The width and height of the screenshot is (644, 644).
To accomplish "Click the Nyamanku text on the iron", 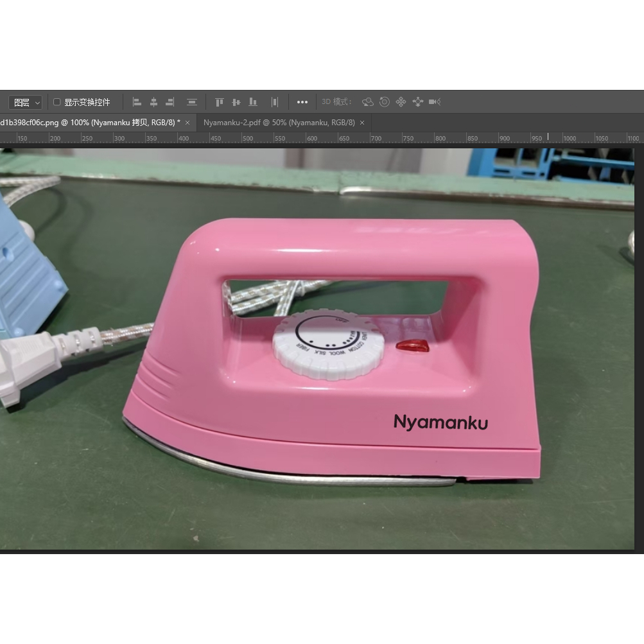I will tap(440, 422).
